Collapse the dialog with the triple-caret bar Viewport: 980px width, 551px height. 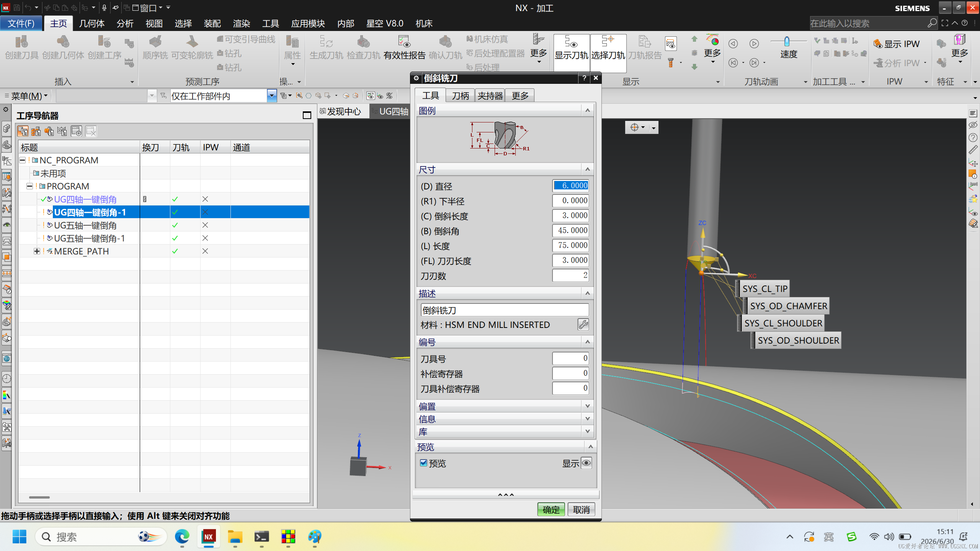point(505,495)
